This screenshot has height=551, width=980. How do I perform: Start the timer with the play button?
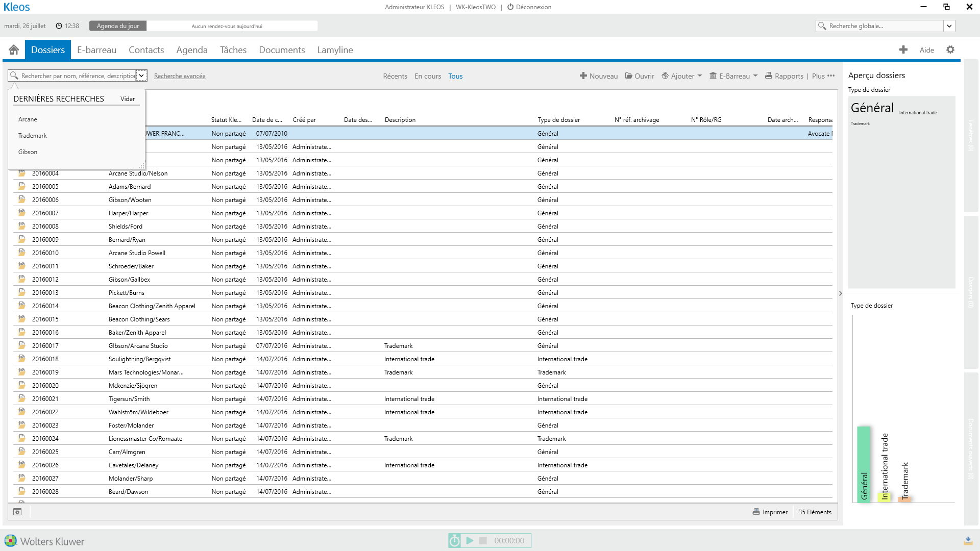[x=470, y=540]
